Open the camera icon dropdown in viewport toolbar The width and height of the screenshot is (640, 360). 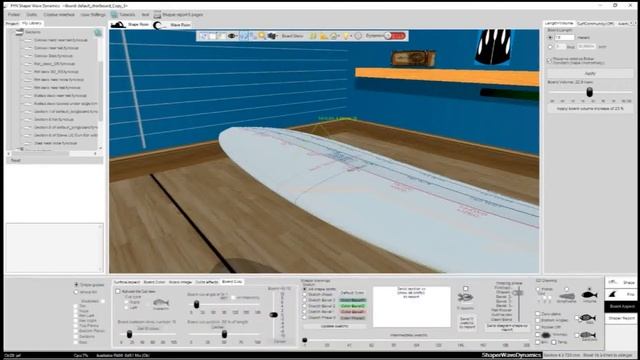tap(272, 36)
